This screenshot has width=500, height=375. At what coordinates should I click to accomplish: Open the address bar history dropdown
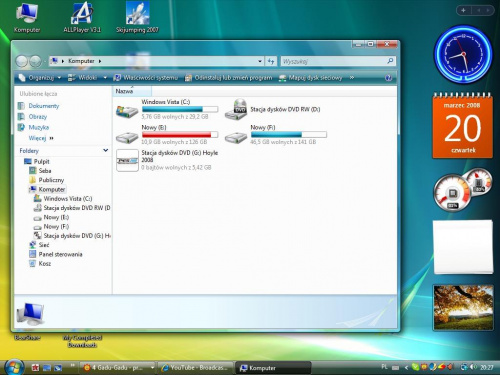pyautogui.click(x=260, y=61)
